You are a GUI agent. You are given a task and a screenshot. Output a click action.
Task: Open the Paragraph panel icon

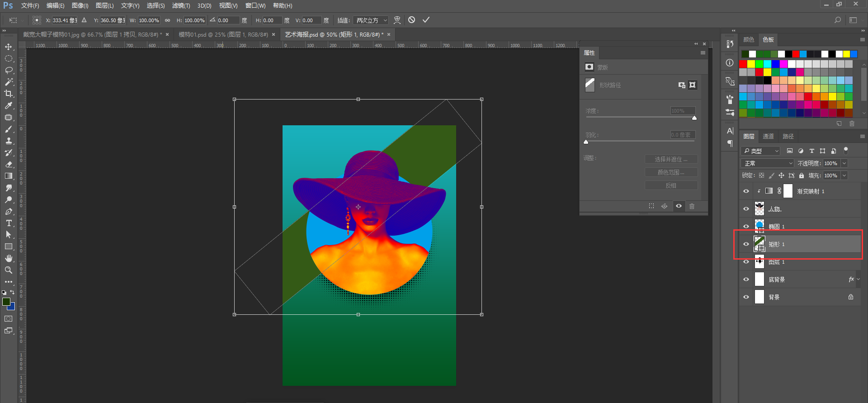click(x=730, y=143)
